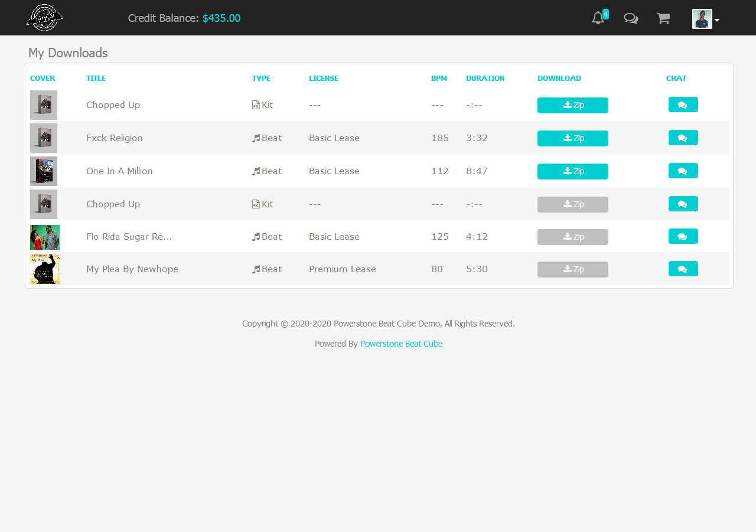Open chat for Flo Rida Sugar remix
This screenshot has width=756, height=532.
tap(683, 236)
